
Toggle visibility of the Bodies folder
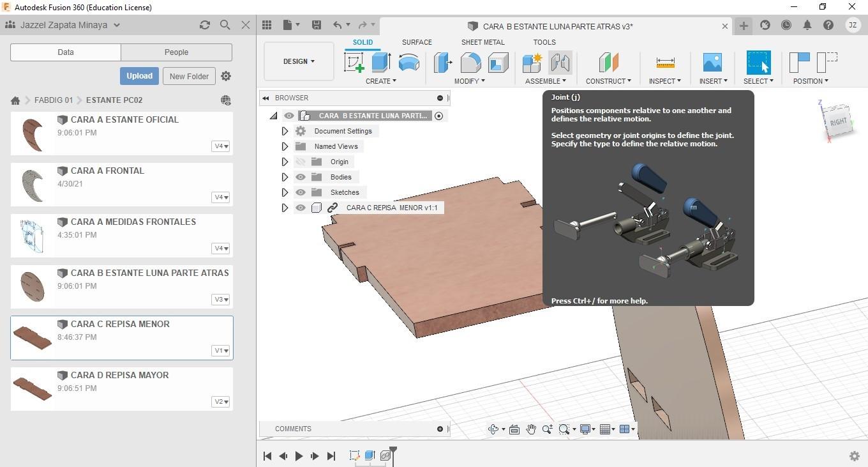point(301,177)
